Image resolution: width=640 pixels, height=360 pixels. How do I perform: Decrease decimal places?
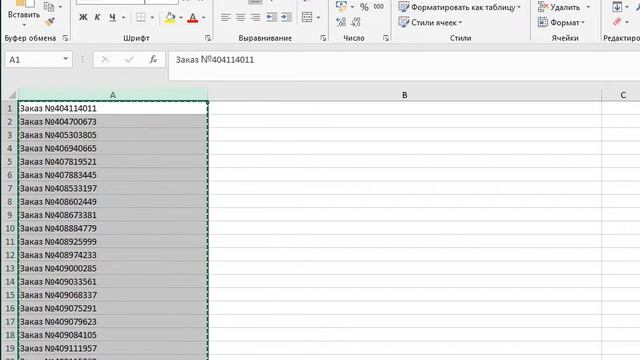click(x=356, y=22)
